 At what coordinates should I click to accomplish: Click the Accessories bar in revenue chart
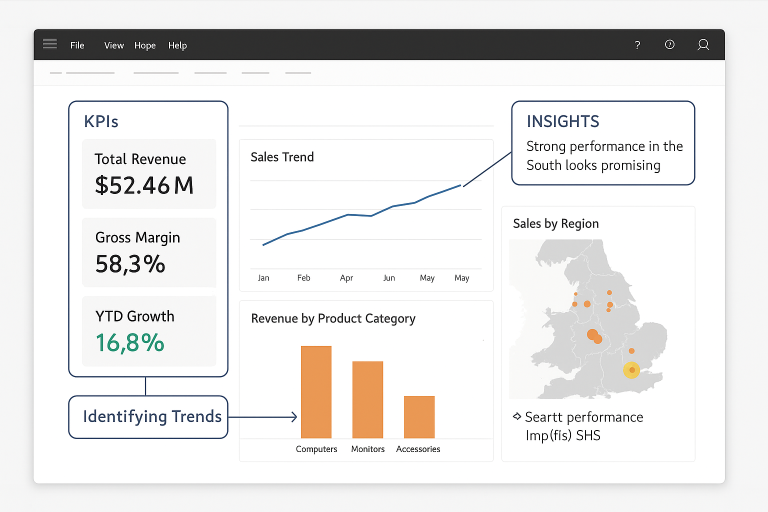tap(419, 416)
